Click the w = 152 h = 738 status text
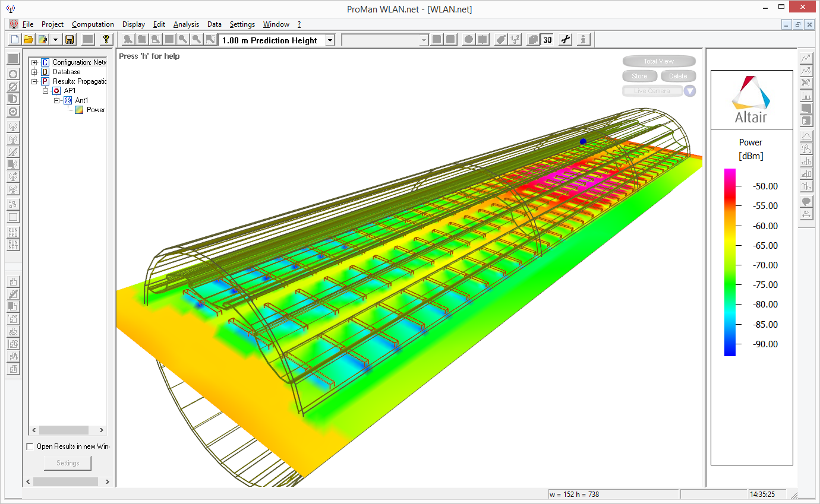The image size is (820, 504). point(574,494)
